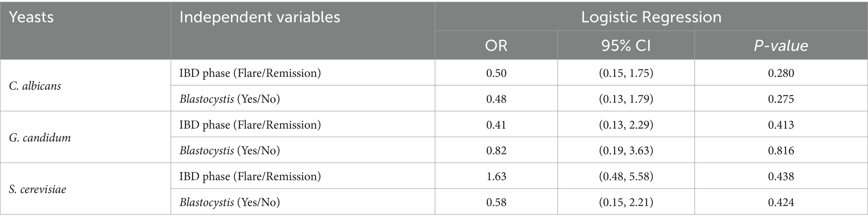This screenshot has height=222, width=868.
Task: Click the C. albicans row label
Action: 35,86
